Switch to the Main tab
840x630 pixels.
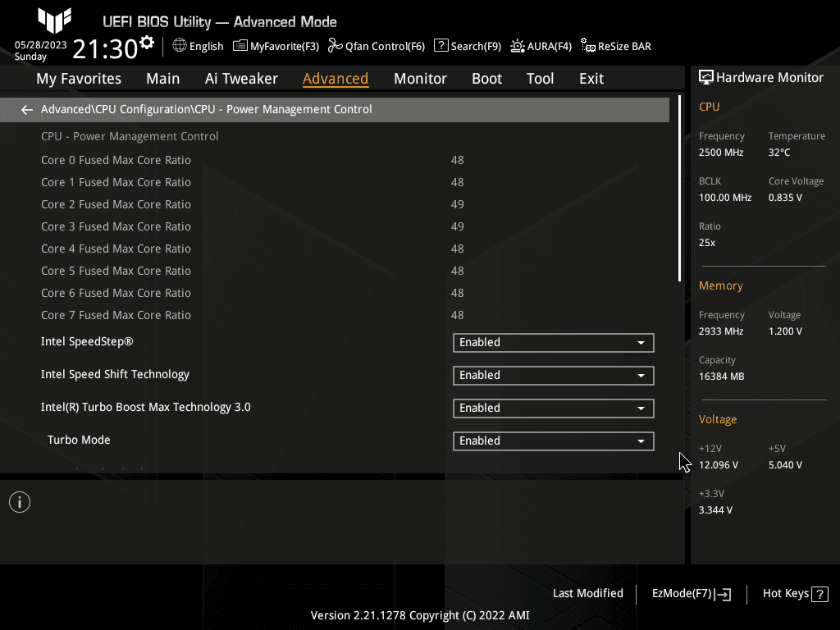pos(163,79)
